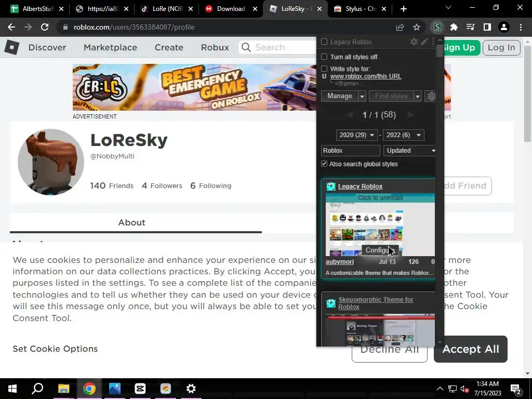Show hidden system tray icons
Image resolution: width=532 pixels, height=399 pixels.
(440, 389)
